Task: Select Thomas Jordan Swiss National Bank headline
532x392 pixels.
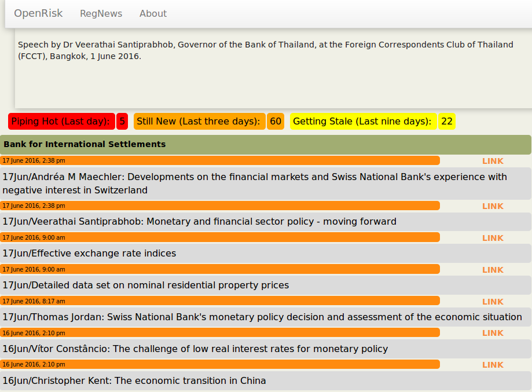Action: tap(266, 317)
